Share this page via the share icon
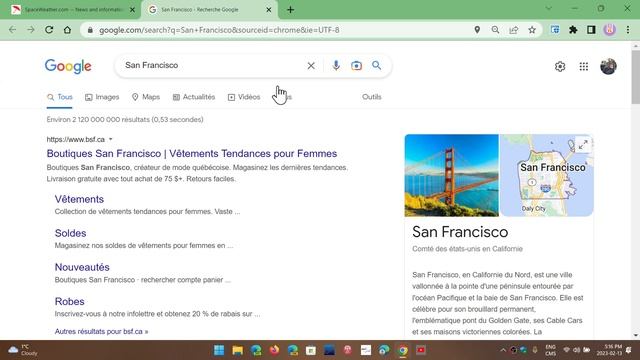640x360 pixels. coord(513,30)
